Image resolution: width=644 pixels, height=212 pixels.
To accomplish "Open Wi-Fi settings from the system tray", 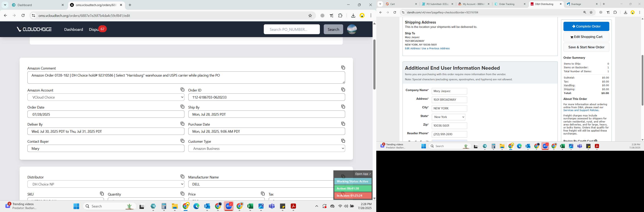I will pos(340,206).
